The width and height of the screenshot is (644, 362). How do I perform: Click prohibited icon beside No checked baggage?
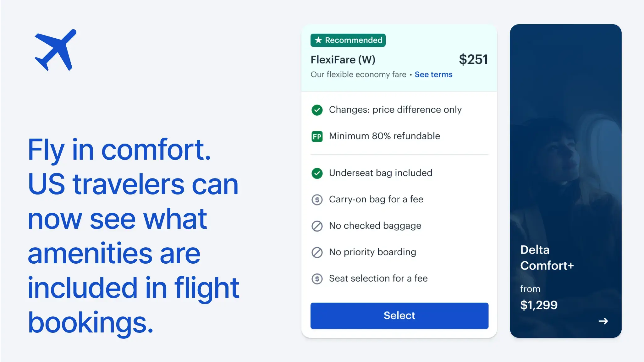pos(317,226)
